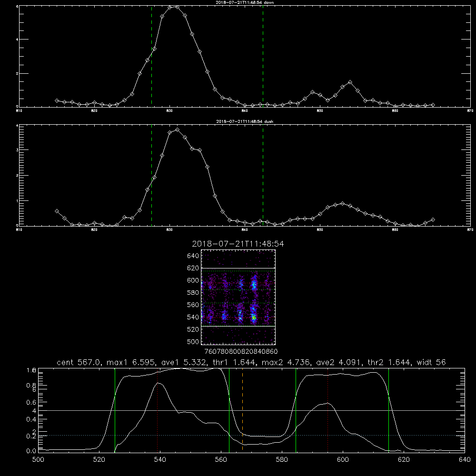Click the spectral image y-axis label 500
Screen dimensions: 476x476
click(x=193, y=341)
